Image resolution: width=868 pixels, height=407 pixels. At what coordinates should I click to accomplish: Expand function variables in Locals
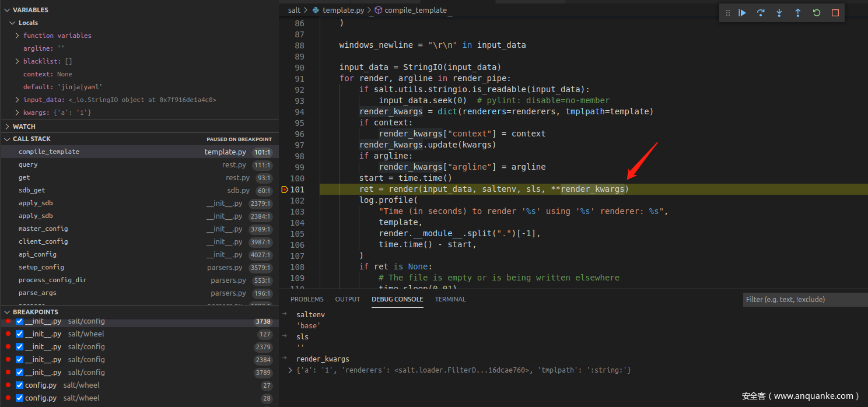pos(17,36)
